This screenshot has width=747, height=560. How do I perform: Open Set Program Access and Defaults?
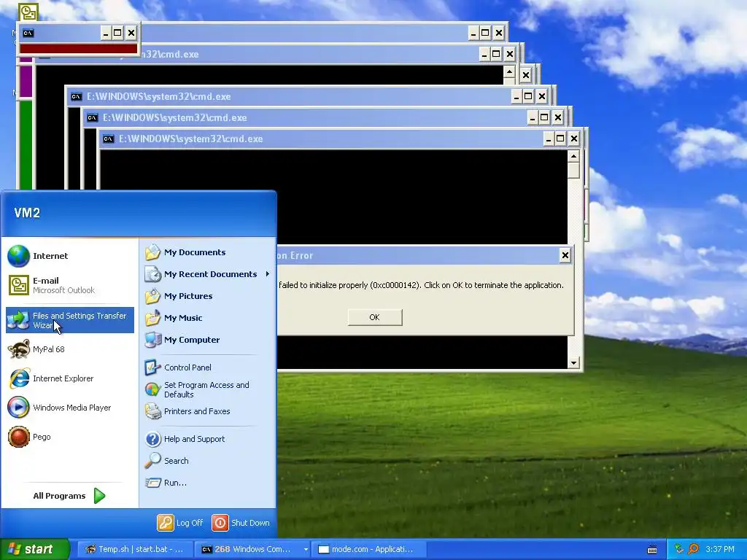point(207,389)
